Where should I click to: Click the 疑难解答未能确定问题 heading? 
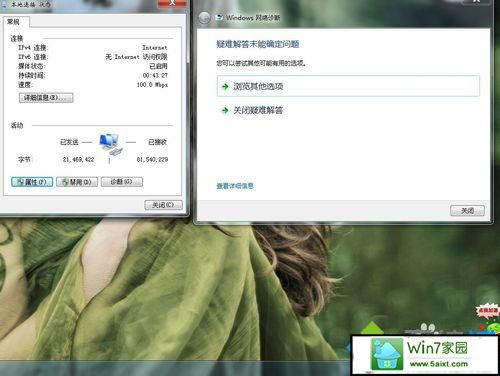point(258,44)
